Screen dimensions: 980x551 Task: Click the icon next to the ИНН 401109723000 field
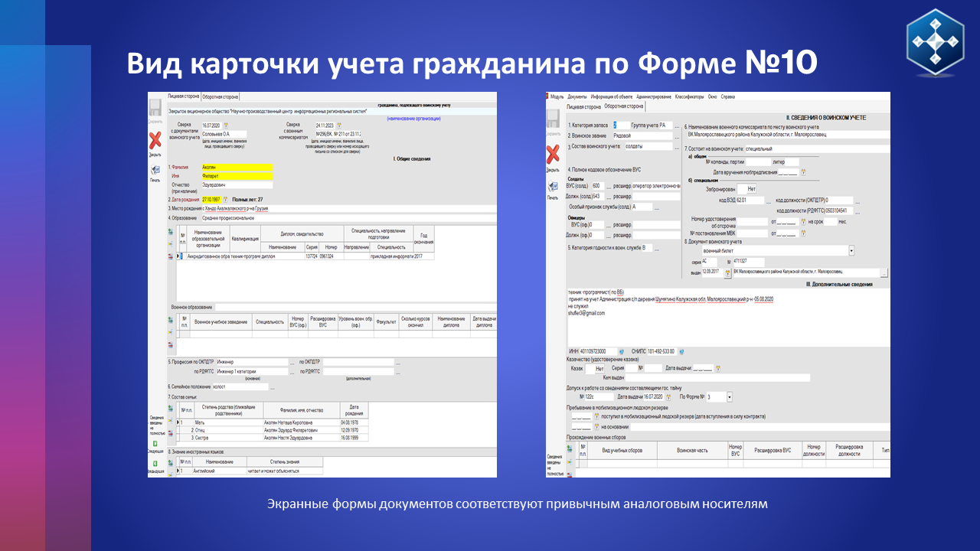tap(621, 351)
